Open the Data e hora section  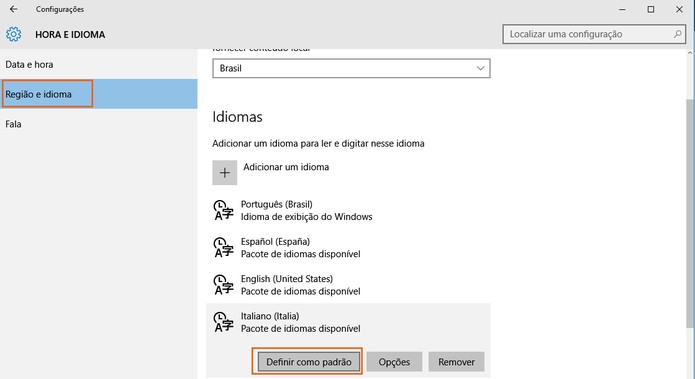(98, 64)
